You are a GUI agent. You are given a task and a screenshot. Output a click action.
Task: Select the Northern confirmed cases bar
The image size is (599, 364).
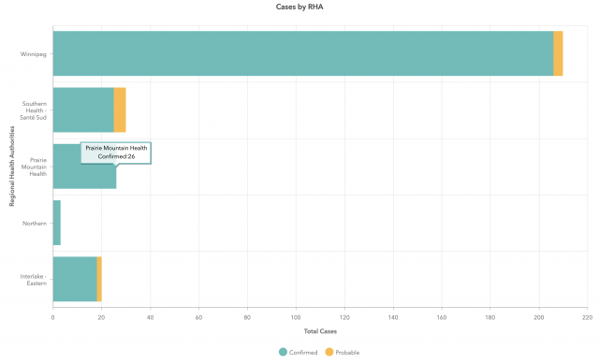56,223
